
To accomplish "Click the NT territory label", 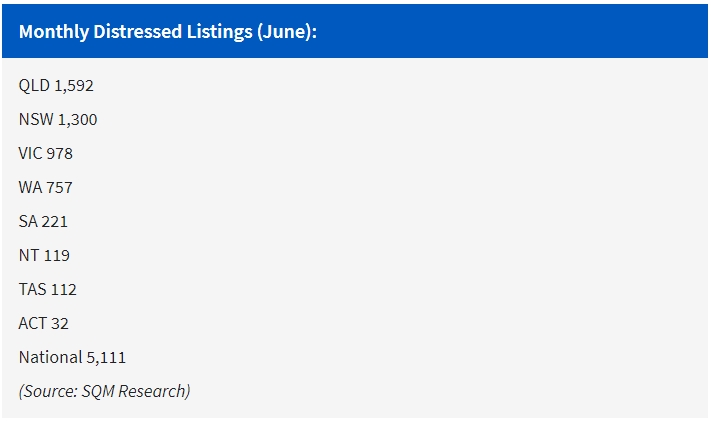I will [x=28, y=256].
